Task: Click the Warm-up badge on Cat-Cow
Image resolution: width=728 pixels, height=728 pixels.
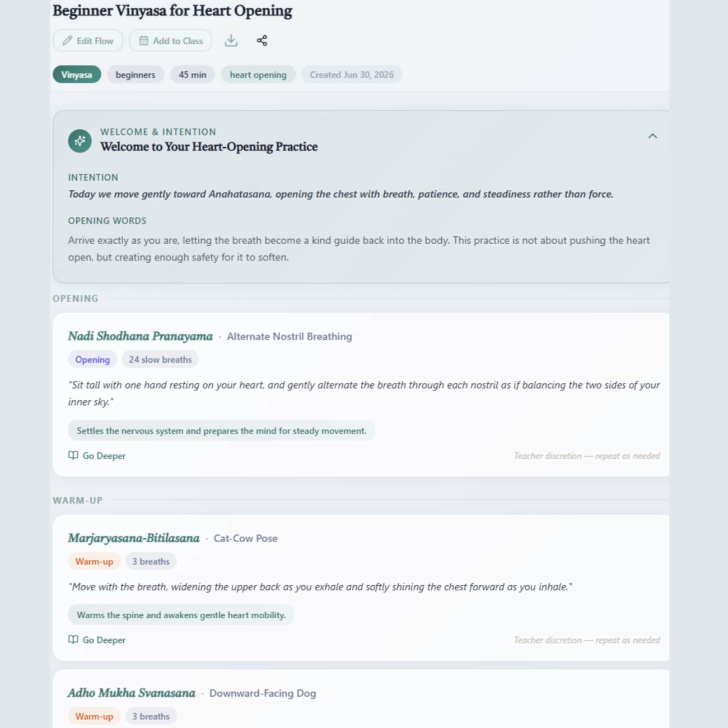Action: pyautogui.click(x=94, y=561)
